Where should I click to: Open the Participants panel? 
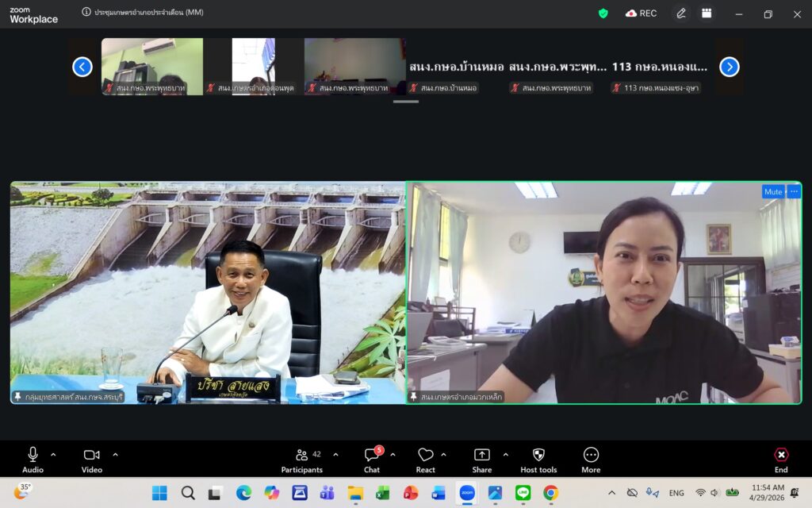pyautogui.click(x=302, y=460)
